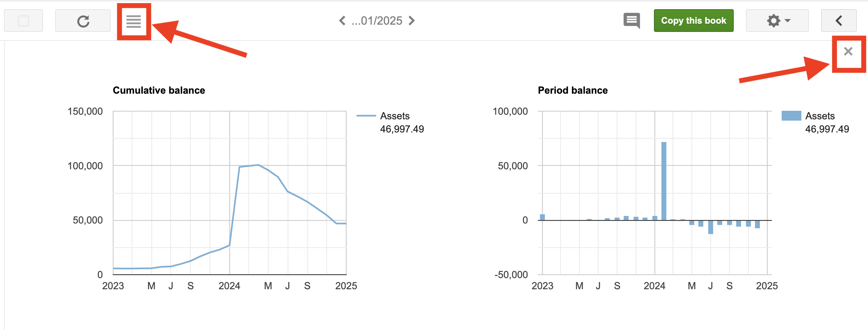The image size is (868, 330).
Task: Go to previous date period
Action: (x=342, y=21)
